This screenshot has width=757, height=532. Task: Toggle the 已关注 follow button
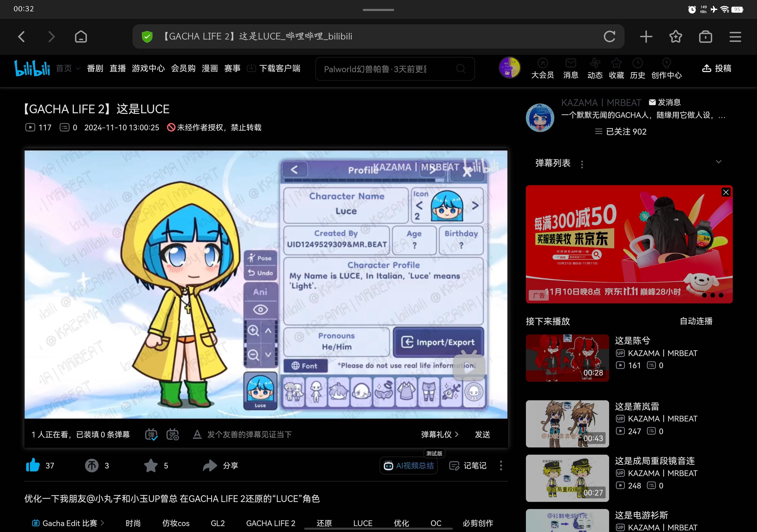[x=621, y=132]
